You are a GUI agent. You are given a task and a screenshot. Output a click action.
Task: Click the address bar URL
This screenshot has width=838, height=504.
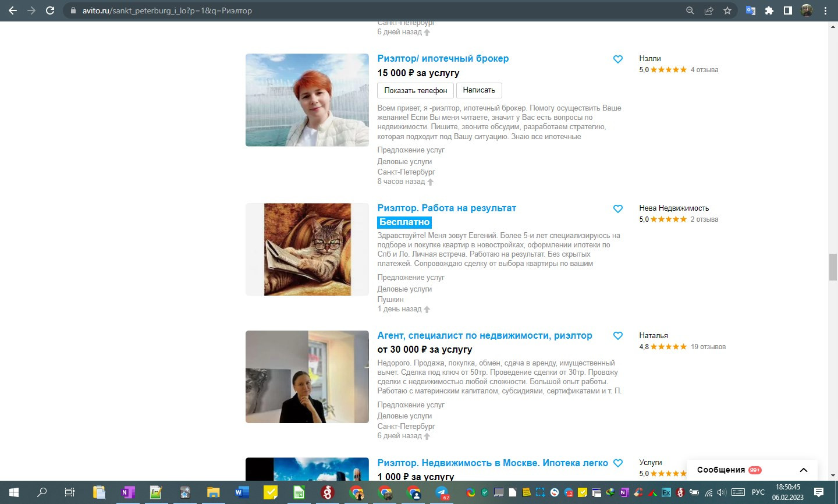pyautogui.click(x=167, y=10)
